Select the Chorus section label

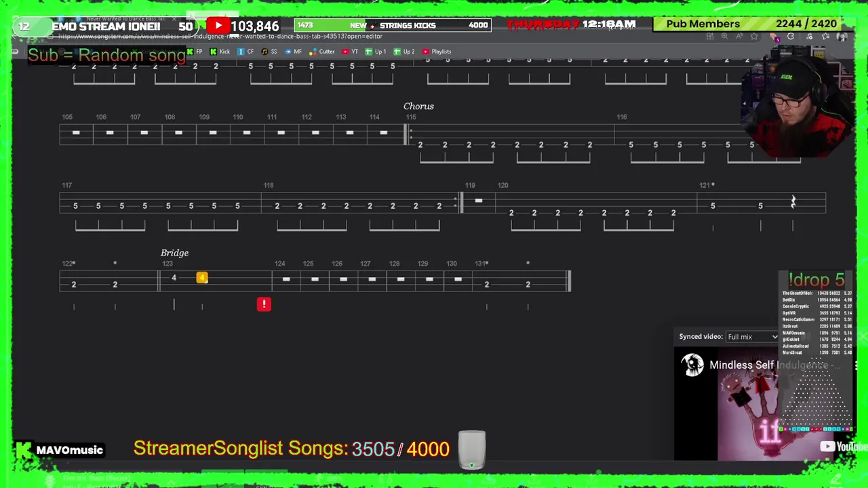pos(418,106)
